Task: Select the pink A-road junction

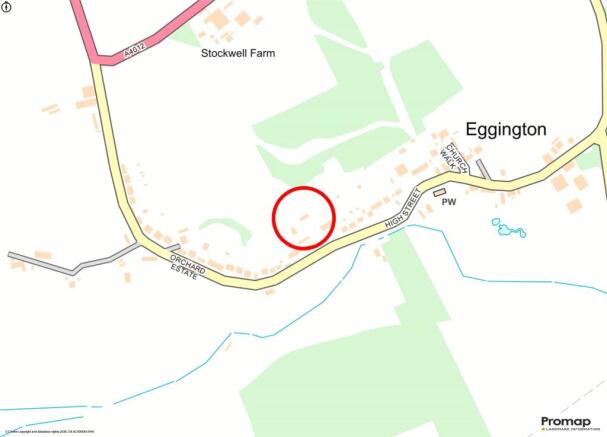Action: (99, 59)
